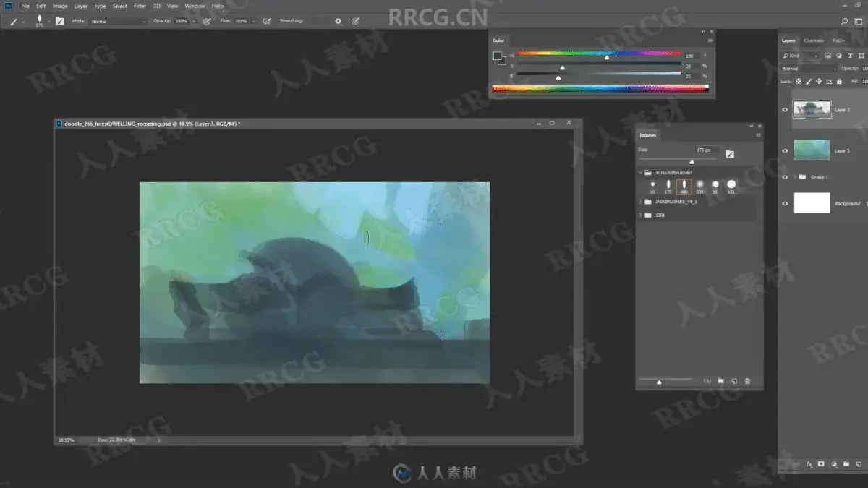Lock position move icon
The height and width of the screenshot is (488, 868).
(x=819, y=81)
